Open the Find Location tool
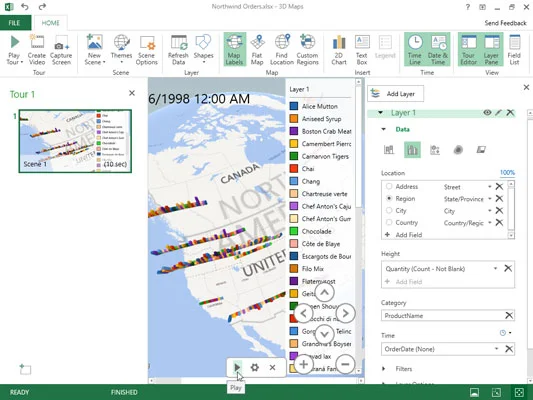This screenshot has width=533, height=400. [x=282, y=50]
